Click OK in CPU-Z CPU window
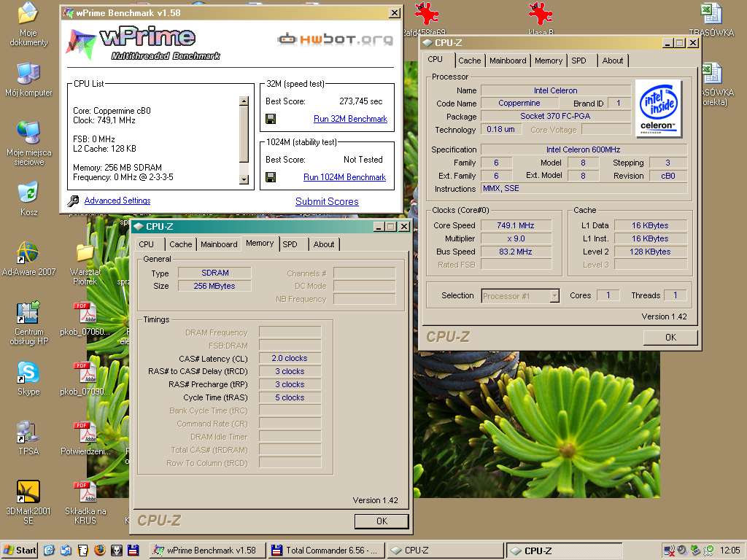This screenshot has height=560, width=747. [670, 337]
